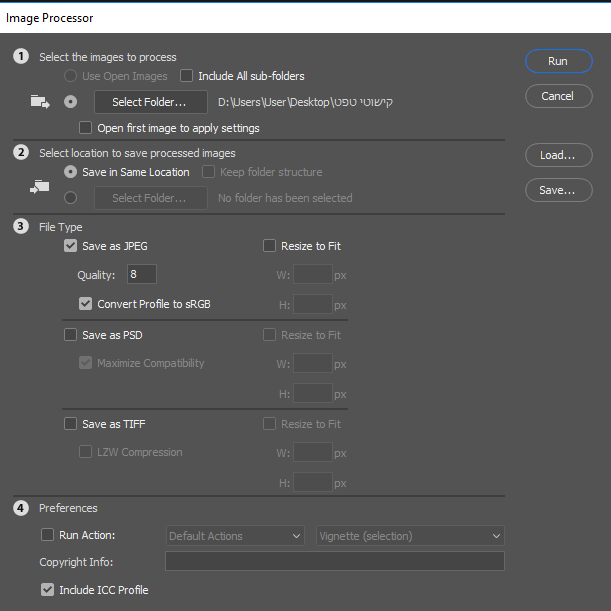Enable the Run Action checkbox
Screen dimensions: 611x611
click(x=47, y=535)
